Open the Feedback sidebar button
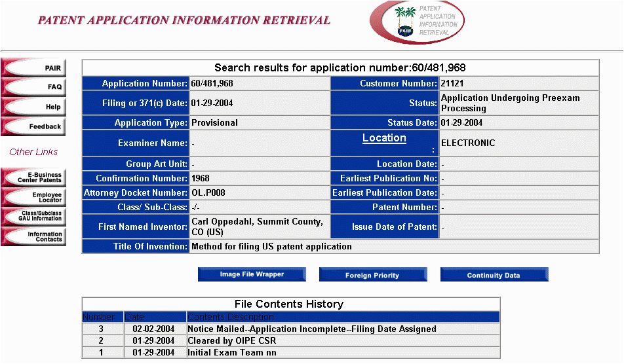Viewport: 624px width, 364px height. pos(33,126)
